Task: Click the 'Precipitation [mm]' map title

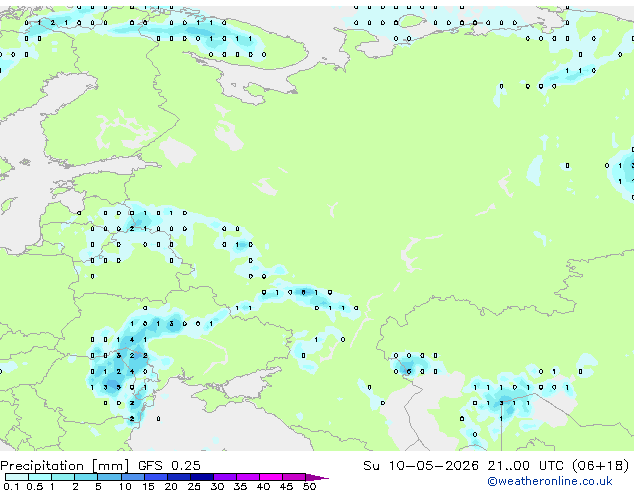Action: [x=65, y=466]
